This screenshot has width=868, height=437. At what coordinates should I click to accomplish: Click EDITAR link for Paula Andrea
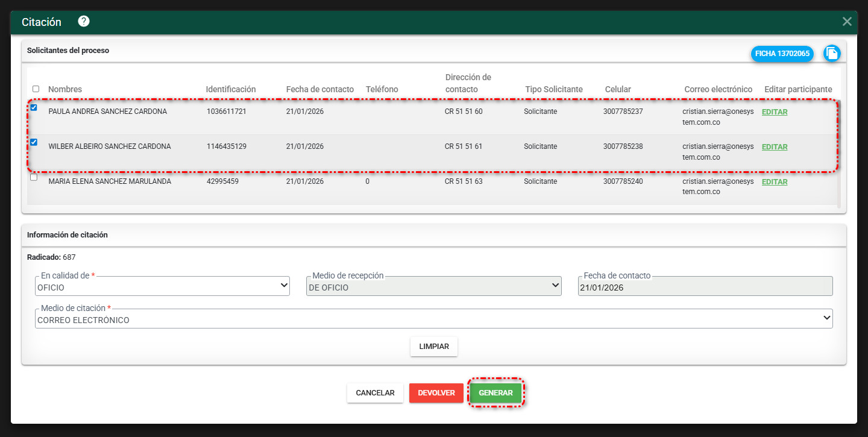pyautogui.click(x=775, y=112)
